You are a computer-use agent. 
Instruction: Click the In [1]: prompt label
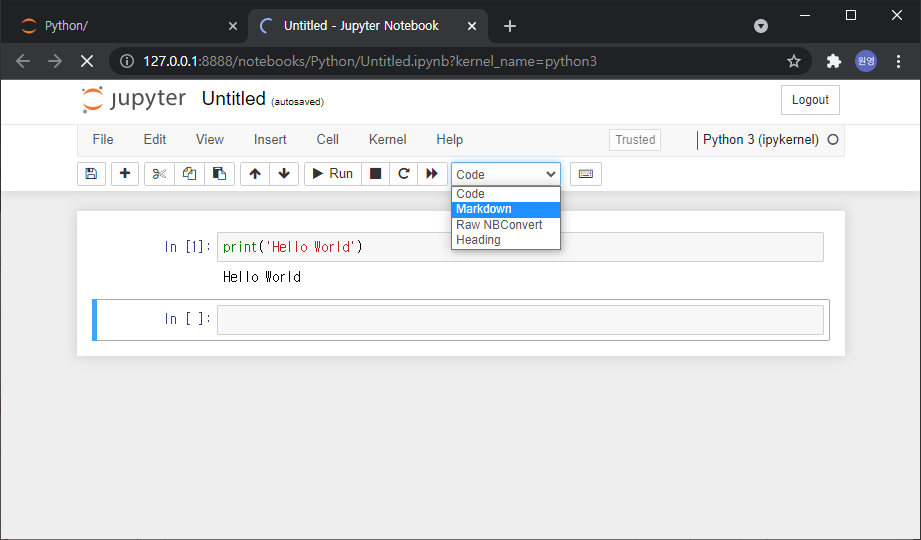pos(187,247)
